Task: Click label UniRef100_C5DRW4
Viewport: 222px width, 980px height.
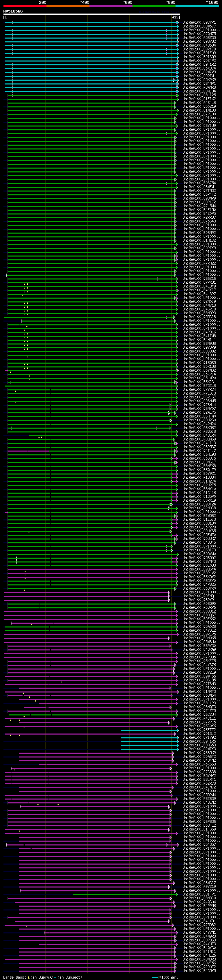Action: click(199, 795)
